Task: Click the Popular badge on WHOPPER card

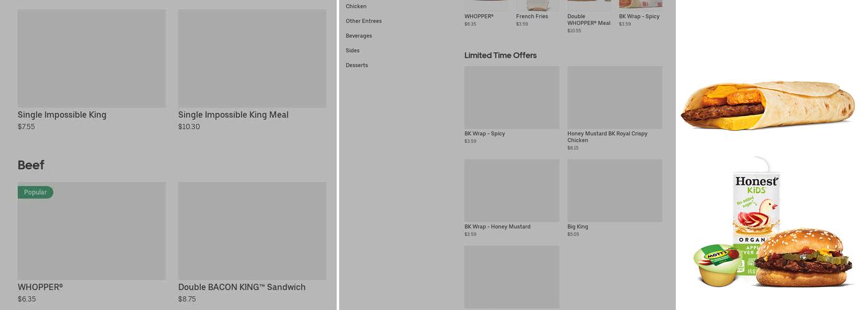Action: [35, 192]
